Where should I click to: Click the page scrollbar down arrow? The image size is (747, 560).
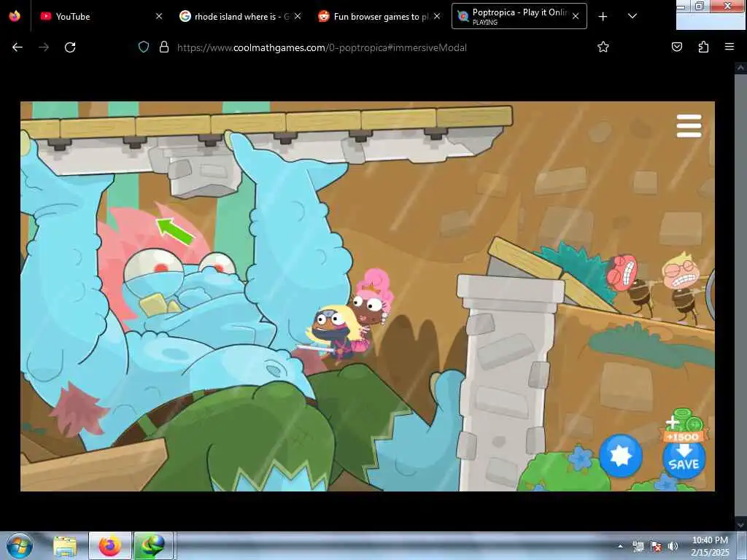click(x=740, y=525)
